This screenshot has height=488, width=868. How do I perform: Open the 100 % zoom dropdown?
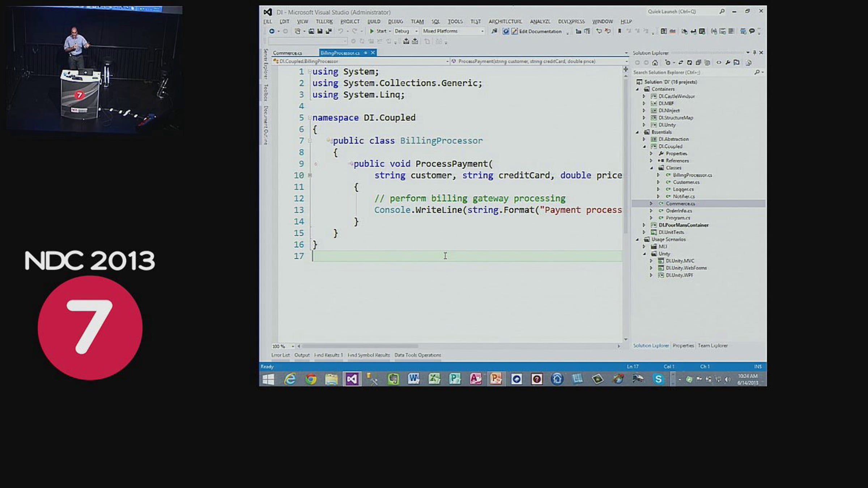293,346
